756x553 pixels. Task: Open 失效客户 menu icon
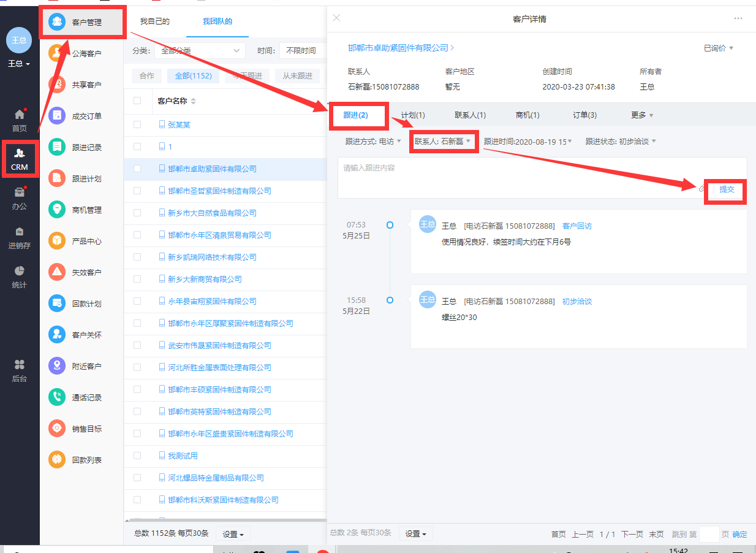click(57, 272)
